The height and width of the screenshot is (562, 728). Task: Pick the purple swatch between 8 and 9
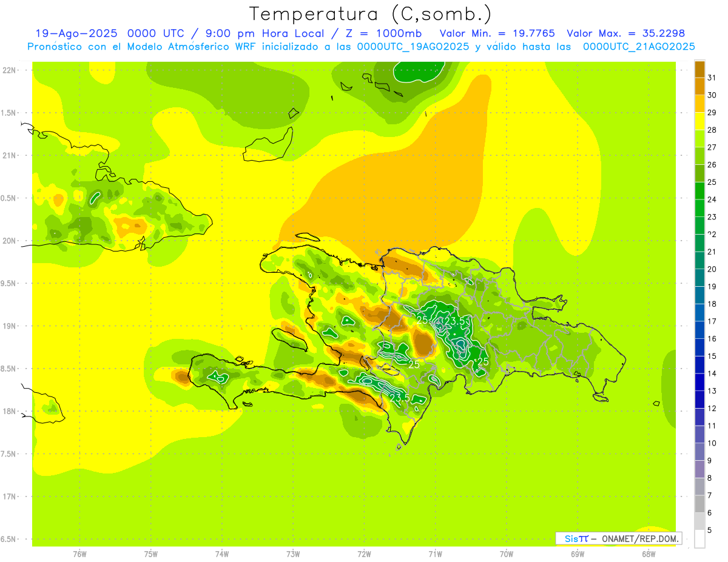click(699, 469)
